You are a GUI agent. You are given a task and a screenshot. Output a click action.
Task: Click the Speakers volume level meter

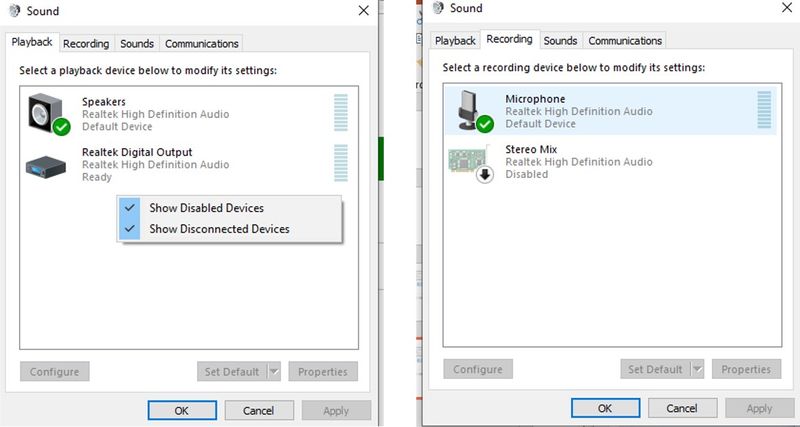pos(341,113)
